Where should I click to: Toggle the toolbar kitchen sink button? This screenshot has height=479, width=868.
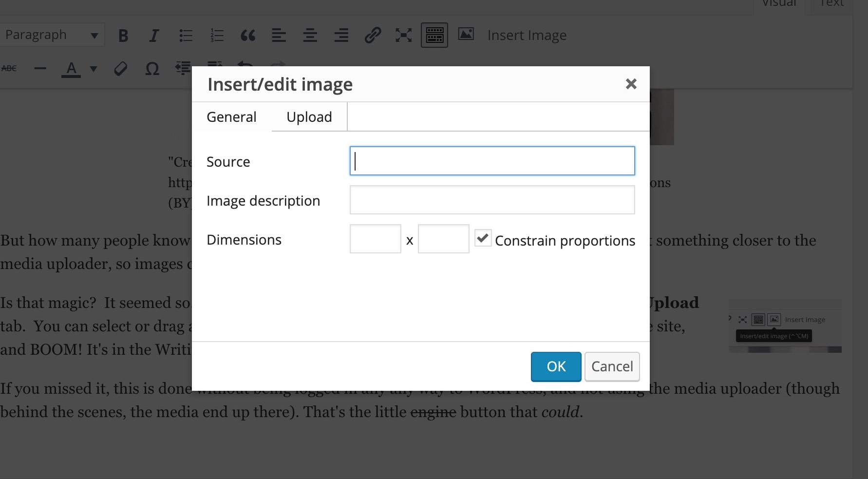pos(434,35)
